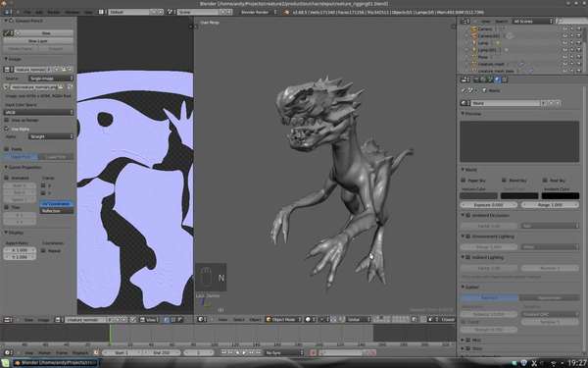This screenshot has width=588, height=368.
Task: Click the image datablock browse icon
Action: 7,70
